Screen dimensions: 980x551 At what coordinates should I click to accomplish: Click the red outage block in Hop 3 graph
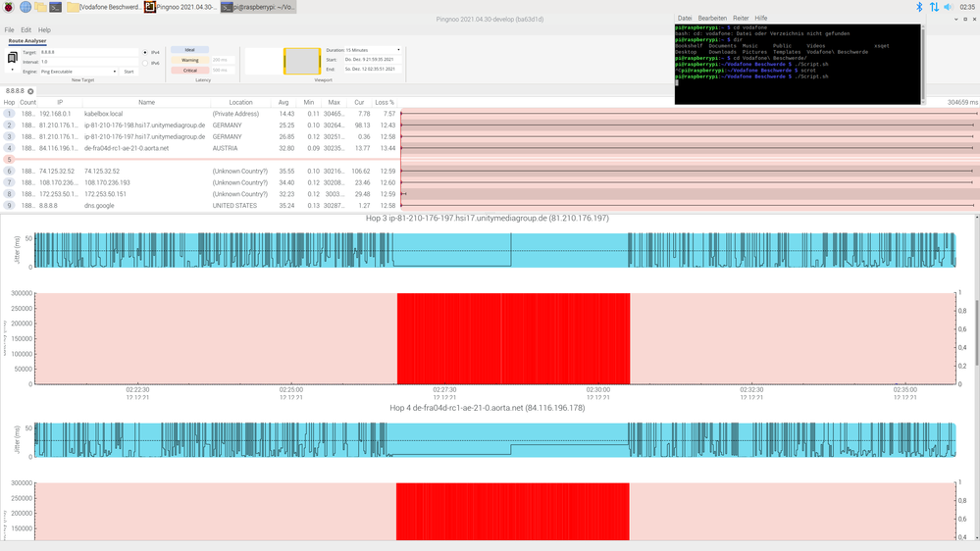[x=513, y=338]
